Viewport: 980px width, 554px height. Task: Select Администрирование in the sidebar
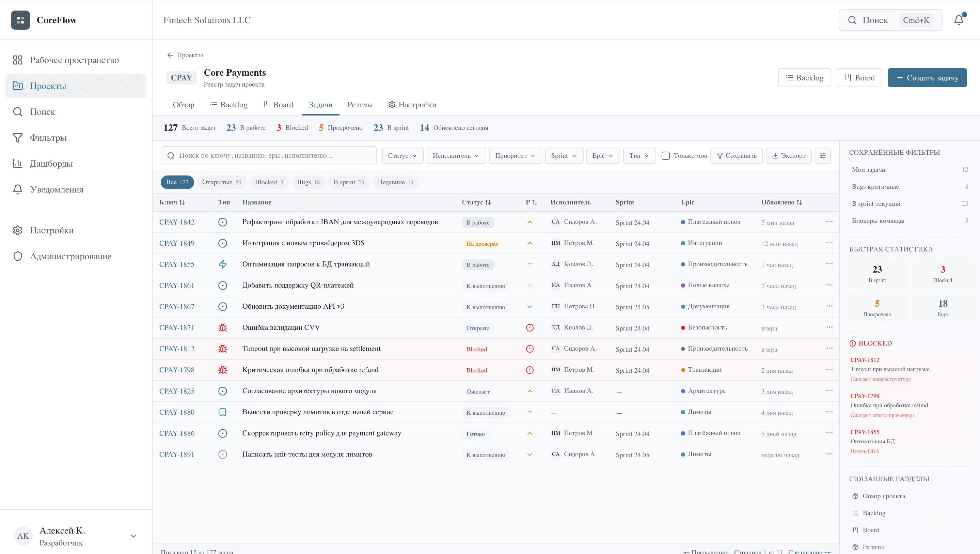click(71, 256)
